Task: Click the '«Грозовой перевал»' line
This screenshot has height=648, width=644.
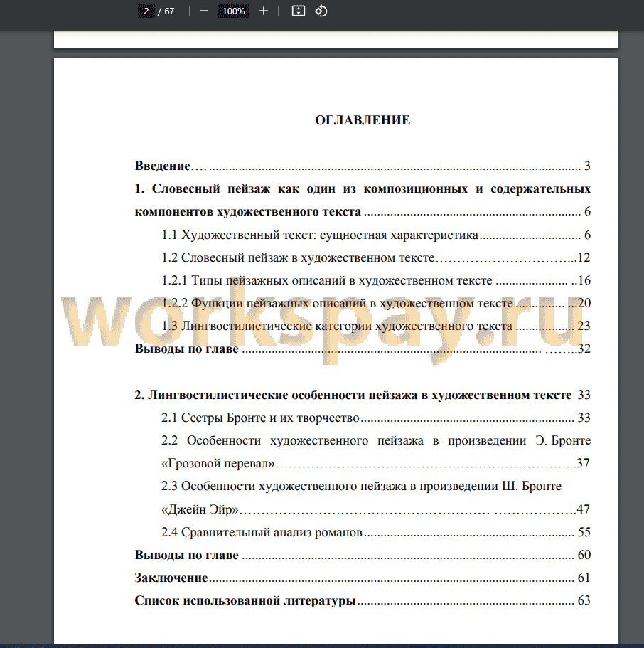Action: pos(376,463)
